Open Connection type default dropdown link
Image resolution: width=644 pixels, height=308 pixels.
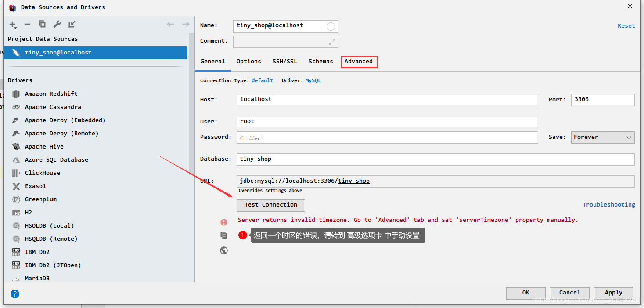tap(263, 80)
